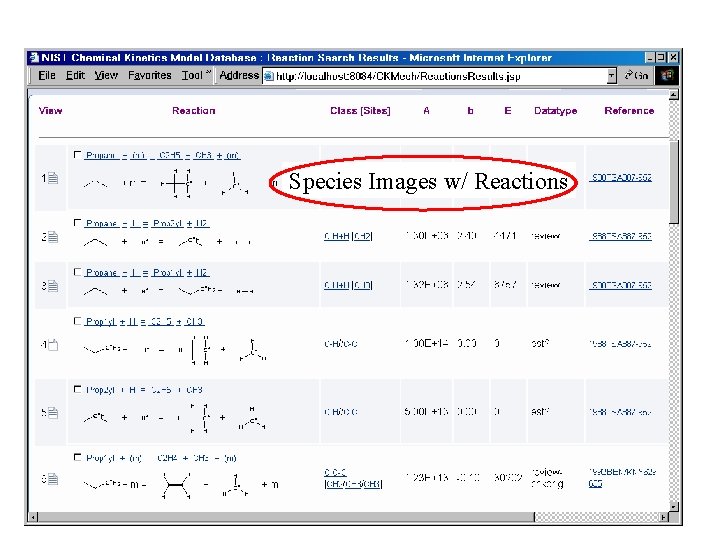
Task: Click vertical scrollbar down arrow
Action: pos(674,506)
